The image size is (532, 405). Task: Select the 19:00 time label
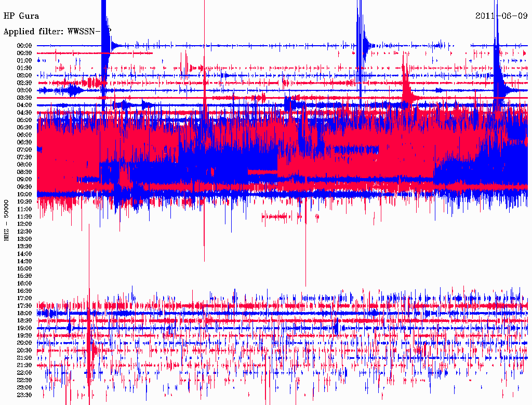[x=24, y=328]
